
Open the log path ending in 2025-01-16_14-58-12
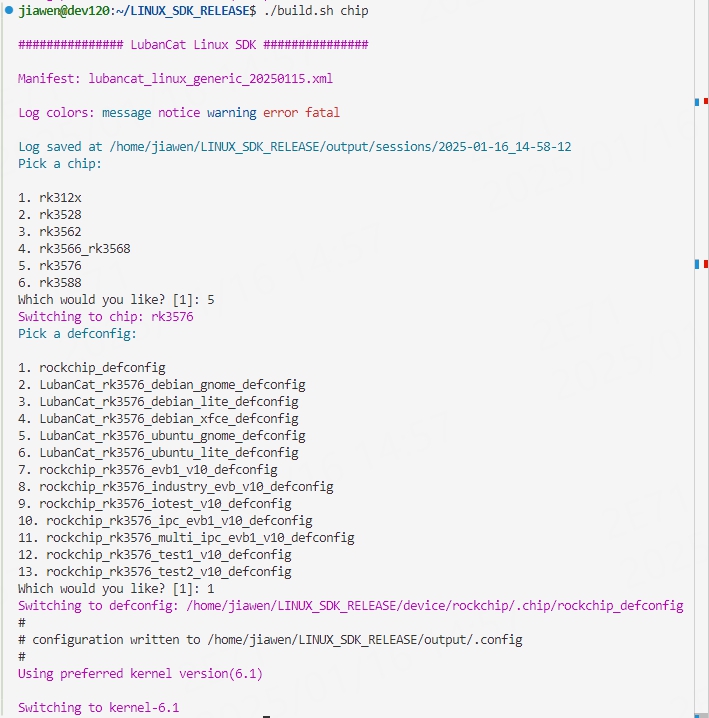click(x=340, y=147)
